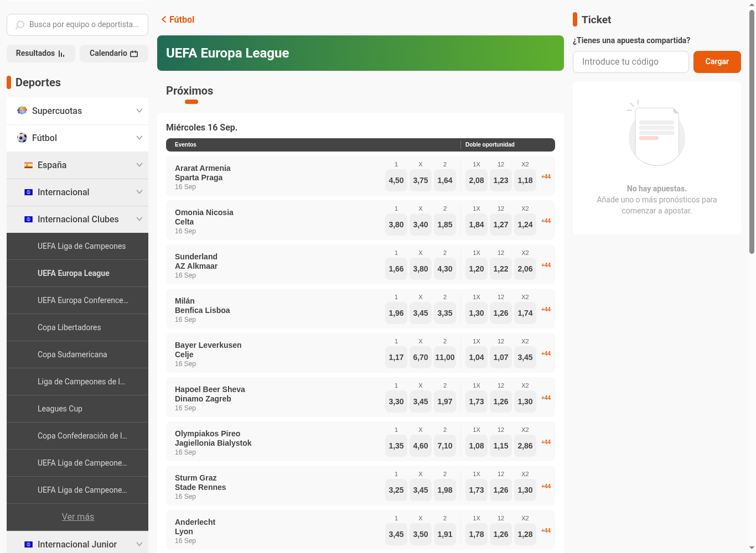The width and height of the screenshot is (756, 553).
Task: Click the Internacional Junior flag icon
Action: (x=28, y=545)
